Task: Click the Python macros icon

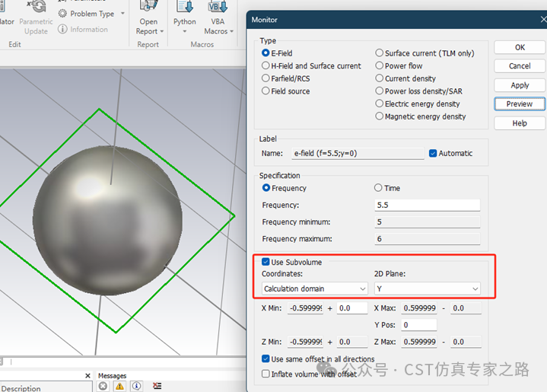Action: [x=185, y=6]
